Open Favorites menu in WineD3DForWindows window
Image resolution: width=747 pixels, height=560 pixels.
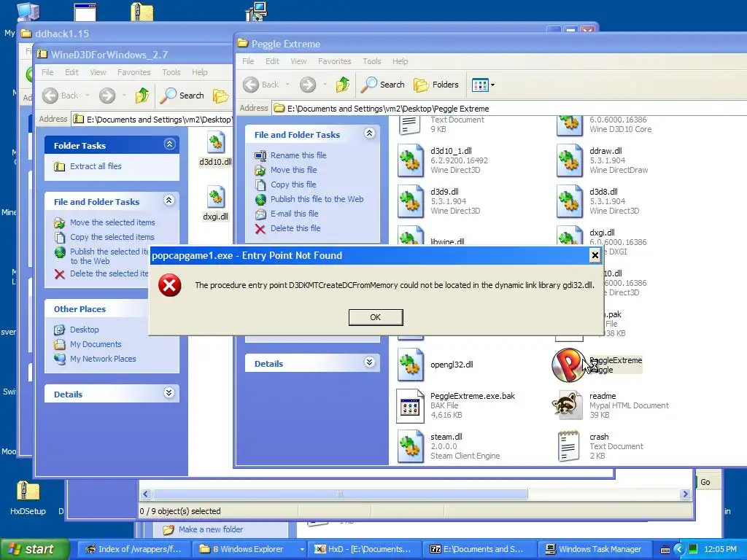tap(134, 72)
